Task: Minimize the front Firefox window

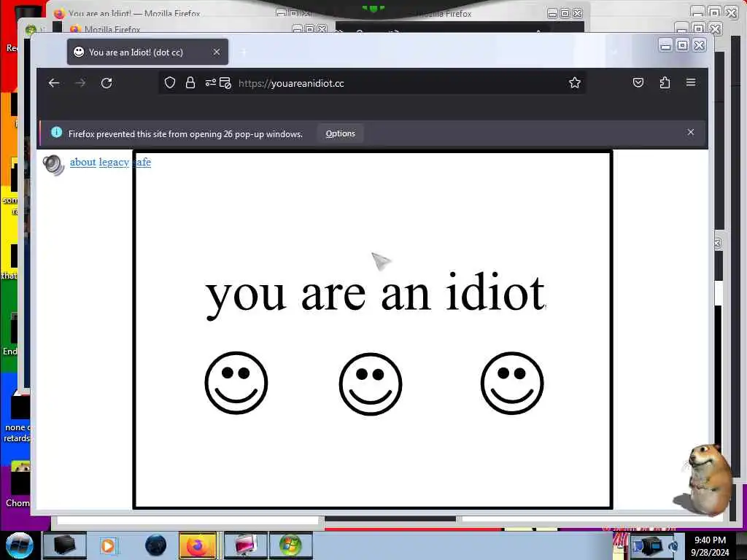Action: 665,45
